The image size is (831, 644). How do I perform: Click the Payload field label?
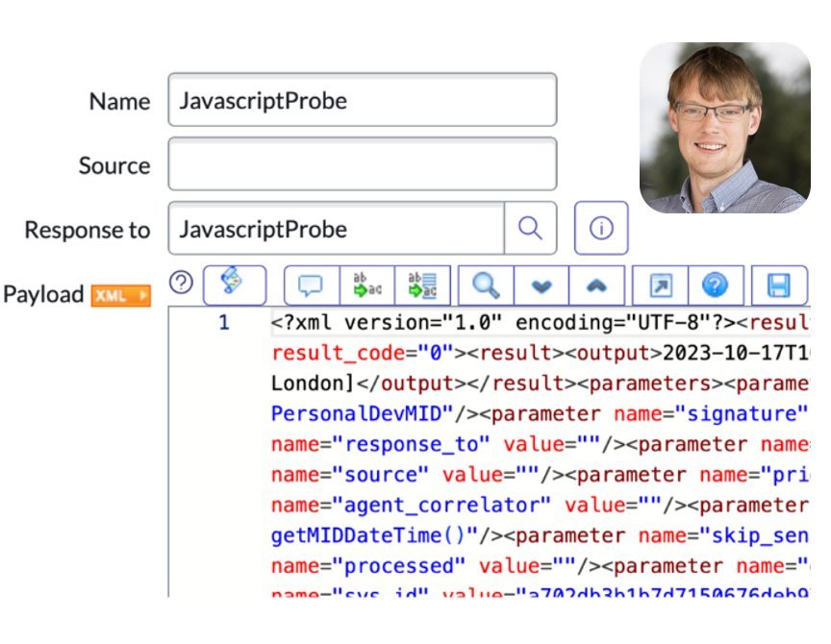click(x=44, y=295)
